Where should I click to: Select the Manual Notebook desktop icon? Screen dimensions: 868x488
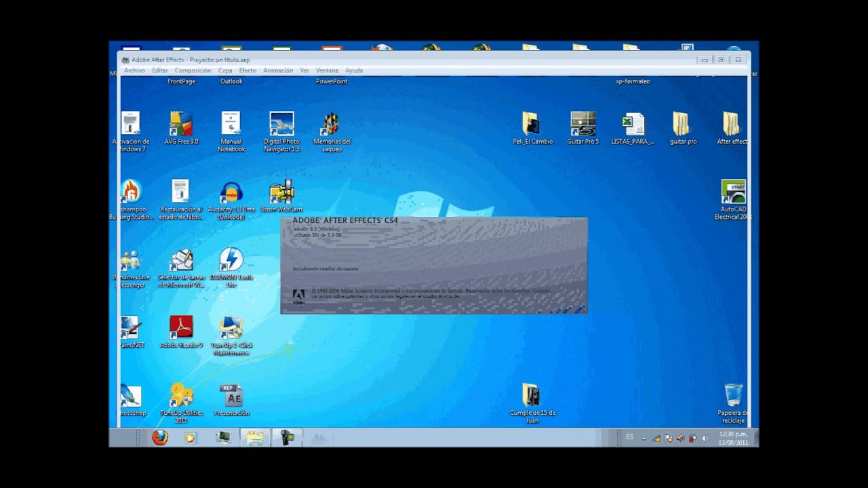coord(231,131)
